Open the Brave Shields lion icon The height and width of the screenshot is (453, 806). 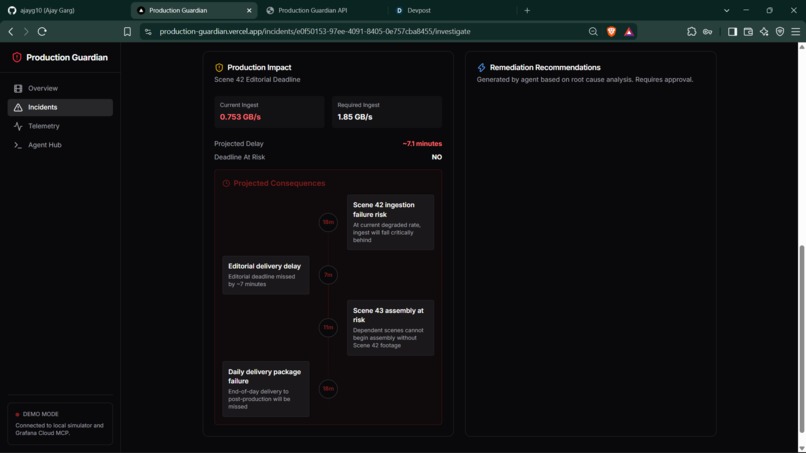pyautogui.click(x=611, y=31)
